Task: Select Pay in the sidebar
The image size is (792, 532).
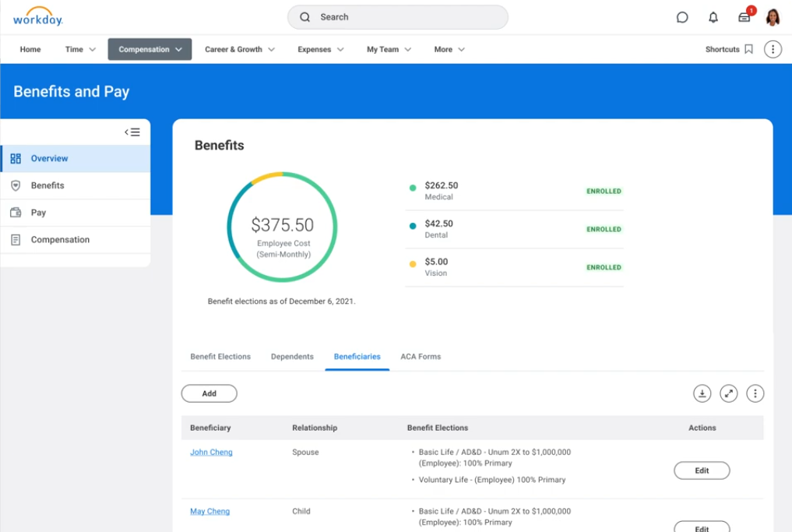Action: [38, 213]
